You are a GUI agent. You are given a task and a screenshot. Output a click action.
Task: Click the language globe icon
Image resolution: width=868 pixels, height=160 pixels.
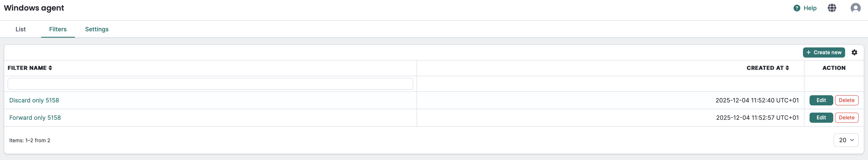coord(832,8)
